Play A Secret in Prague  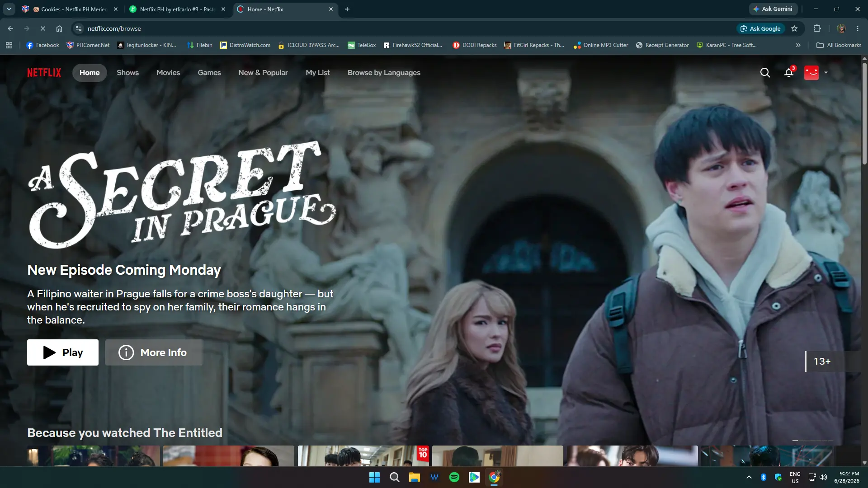(x=63, y=352)
